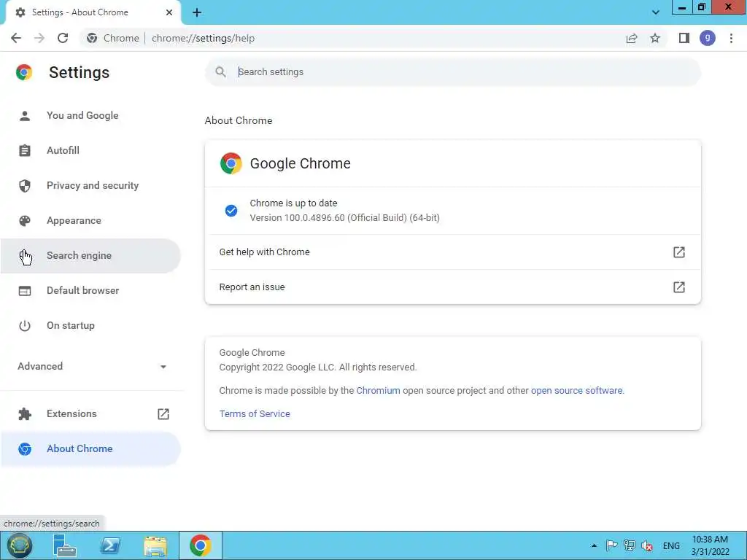747x560 pixels.
Task: Click the ENG language indicator
Action: [671, 545]
